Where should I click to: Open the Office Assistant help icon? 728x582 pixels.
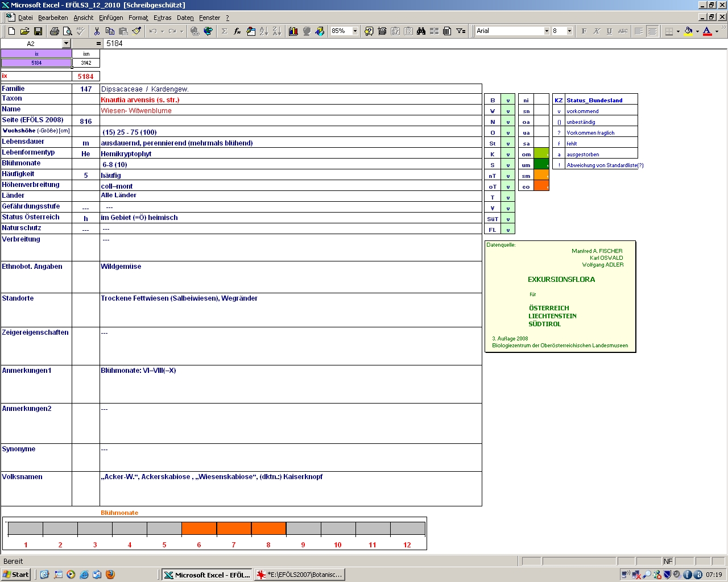tap(369, 31)
